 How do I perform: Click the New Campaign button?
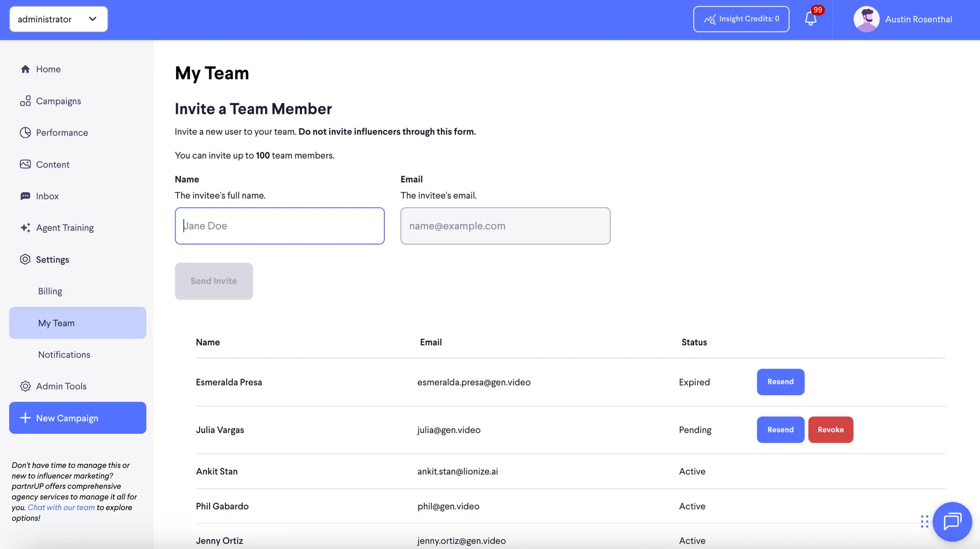click(77, 418)
